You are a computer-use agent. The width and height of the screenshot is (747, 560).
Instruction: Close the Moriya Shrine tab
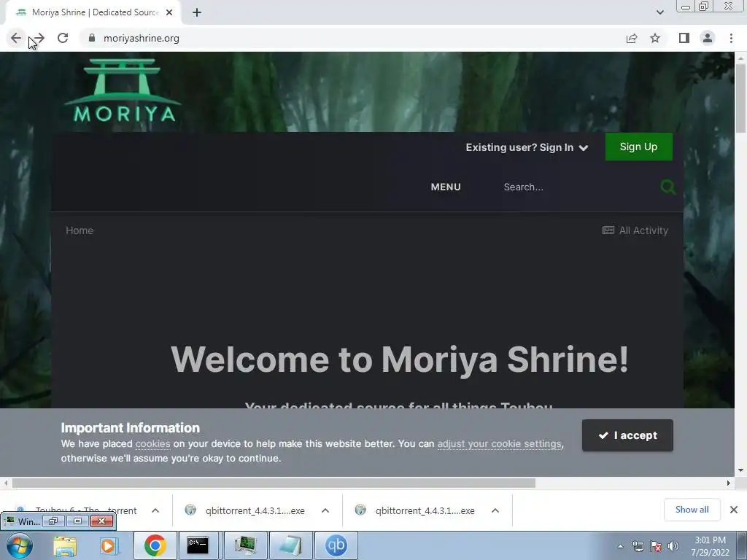(169, 12)
